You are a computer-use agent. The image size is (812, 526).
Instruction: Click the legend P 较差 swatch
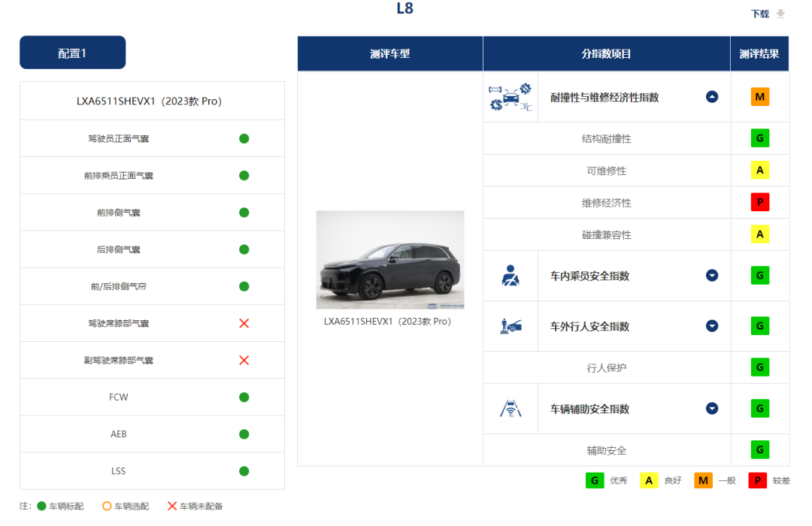coord(757,480)
